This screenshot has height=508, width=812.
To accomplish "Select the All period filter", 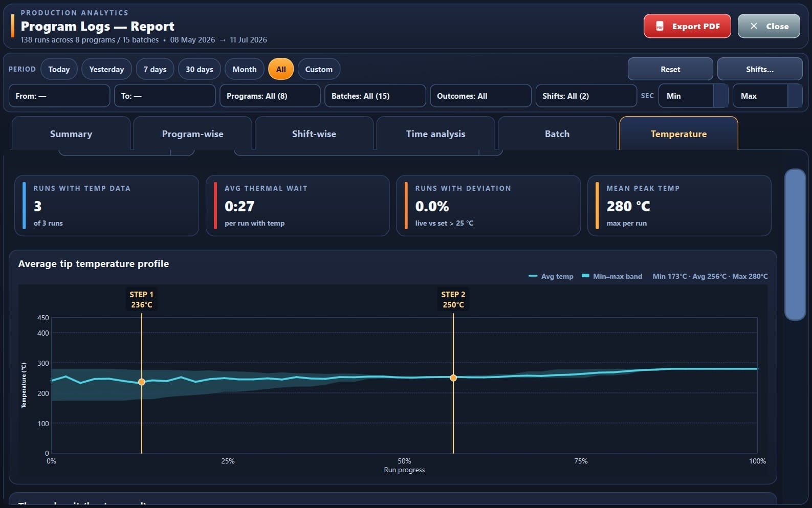I will 281,69.
